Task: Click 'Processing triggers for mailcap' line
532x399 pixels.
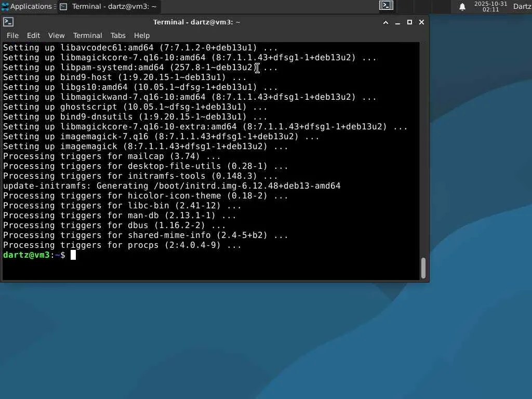Action: (x=112, y=156)
